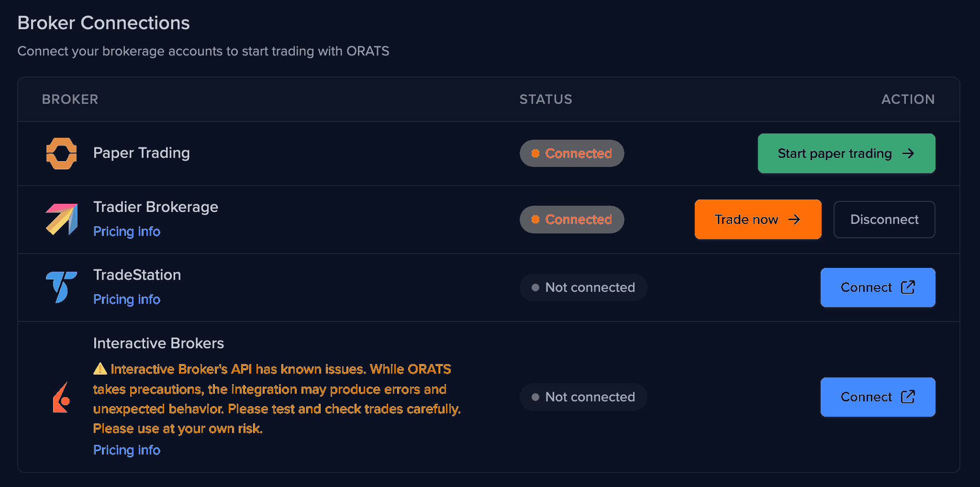The height and width of the screenshot is (487, 980).
Task: Click the TradeStation name text
Action: pyautogui.click(x=137, y=275)
